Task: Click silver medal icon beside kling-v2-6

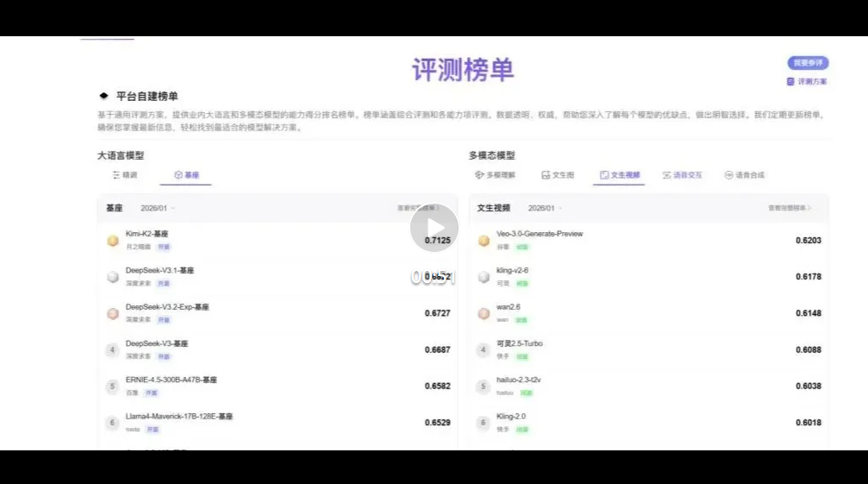Action: click(484, 277)
